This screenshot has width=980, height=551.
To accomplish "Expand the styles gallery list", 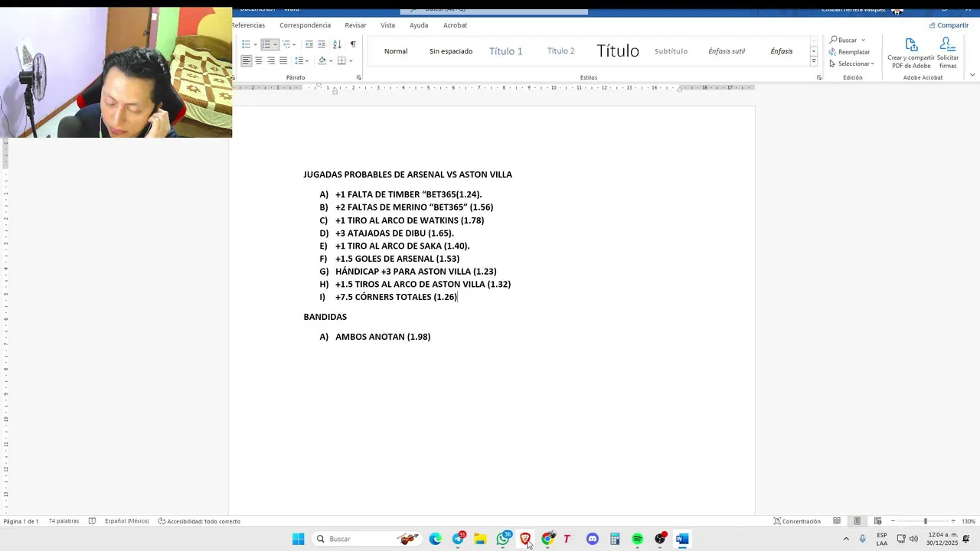I will tap(814, 61).
